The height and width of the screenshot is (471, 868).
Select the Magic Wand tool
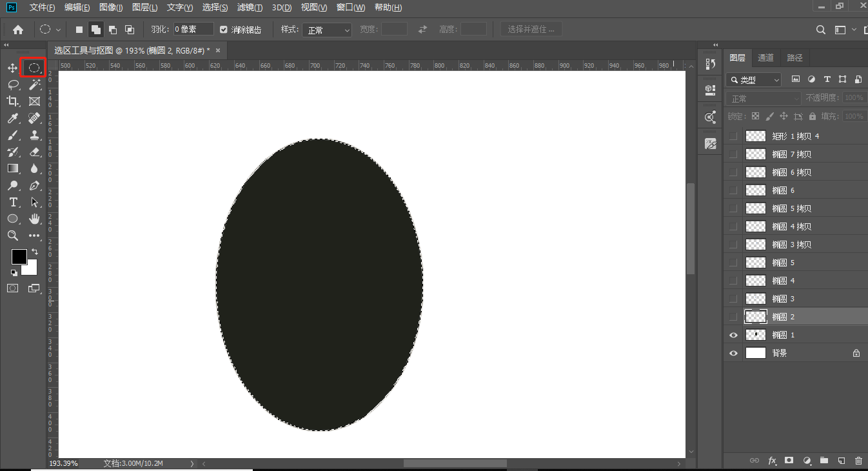click(x=35, y=85)
